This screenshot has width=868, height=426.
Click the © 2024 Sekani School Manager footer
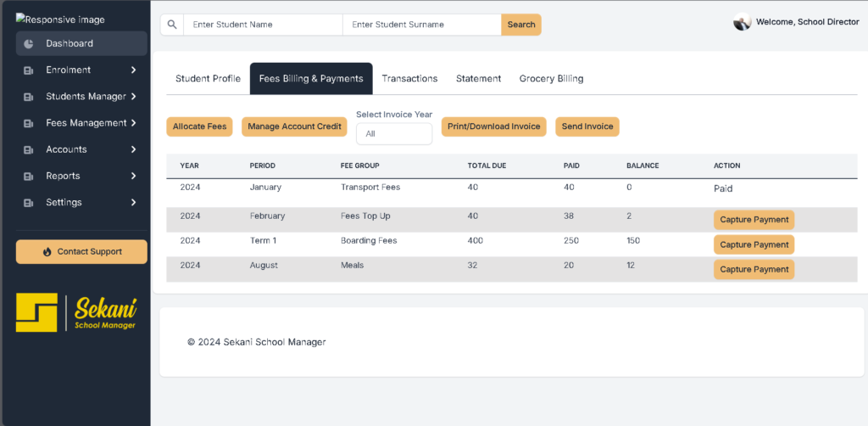click(x=256, y=342)
